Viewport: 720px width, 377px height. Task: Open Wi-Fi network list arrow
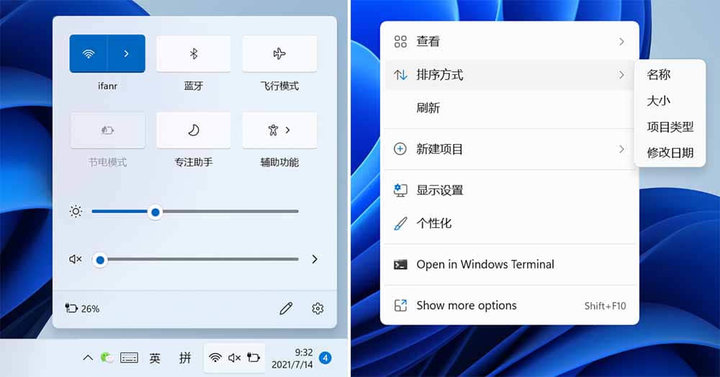126,54
